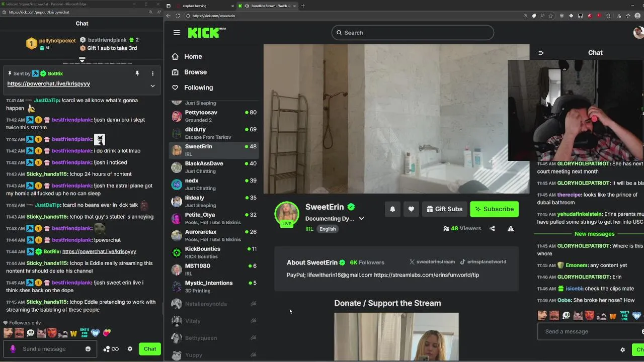Click New messages divider in main chat
This screenshot has width=644, height=362.
coord(594,234)
